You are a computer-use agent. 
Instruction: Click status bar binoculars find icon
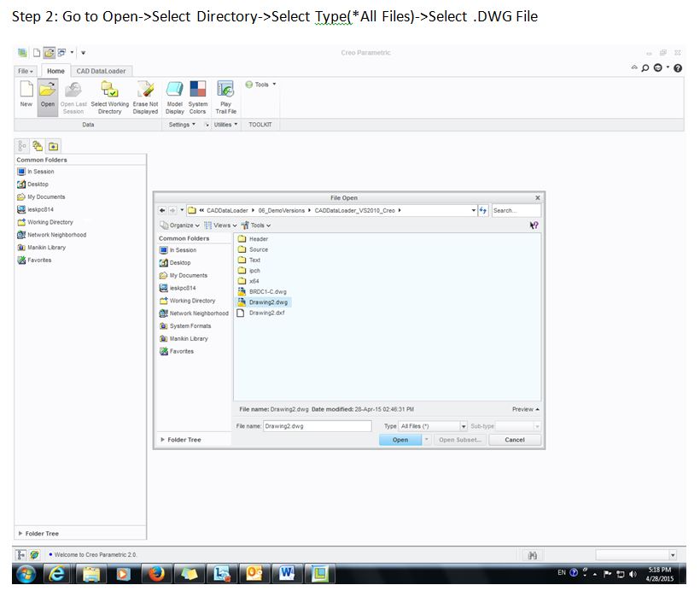pyautogui.click(x=532, y=555)
